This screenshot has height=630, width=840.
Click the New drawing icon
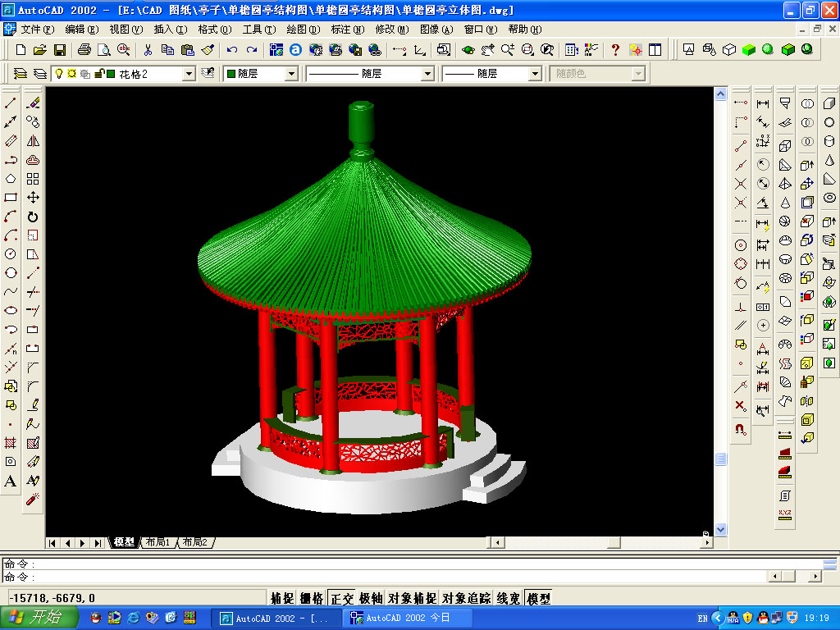point(21,50)
